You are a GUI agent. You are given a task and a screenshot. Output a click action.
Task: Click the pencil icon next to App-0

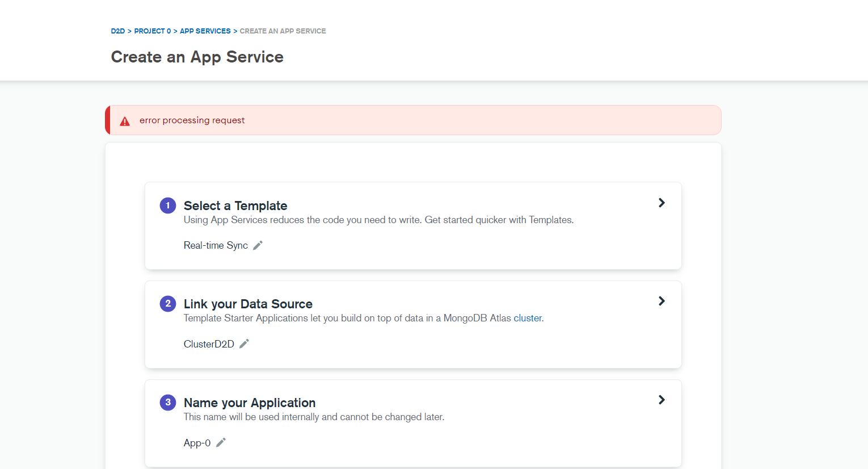pos(221,443)
